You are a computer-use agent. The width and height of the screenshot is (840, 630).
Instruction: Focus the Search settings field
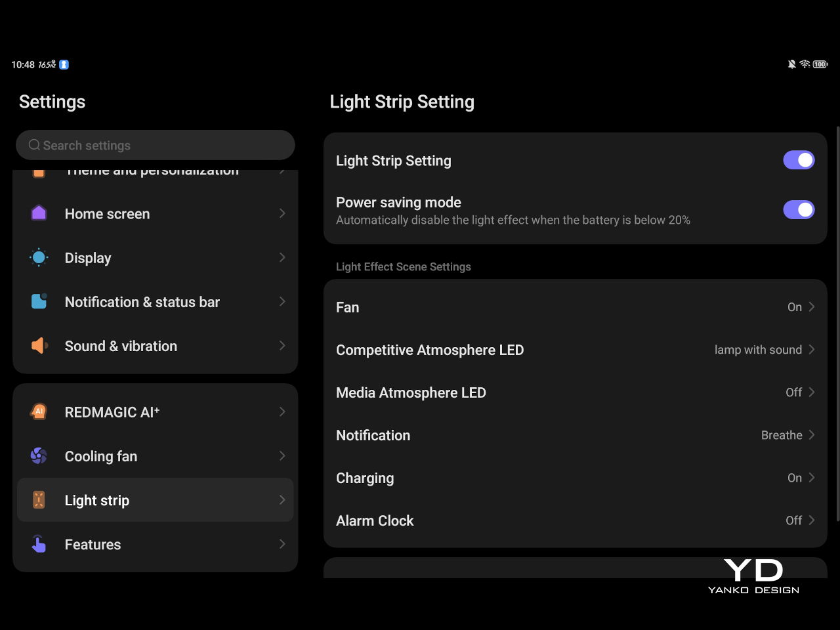(155, 145)
